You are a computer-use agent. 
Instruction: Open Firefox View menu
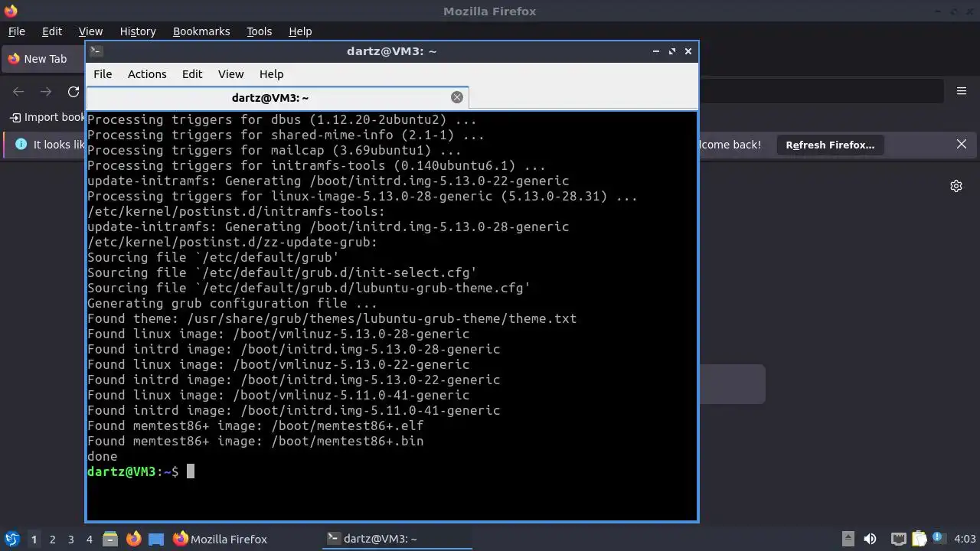click(x=90, y=31)
